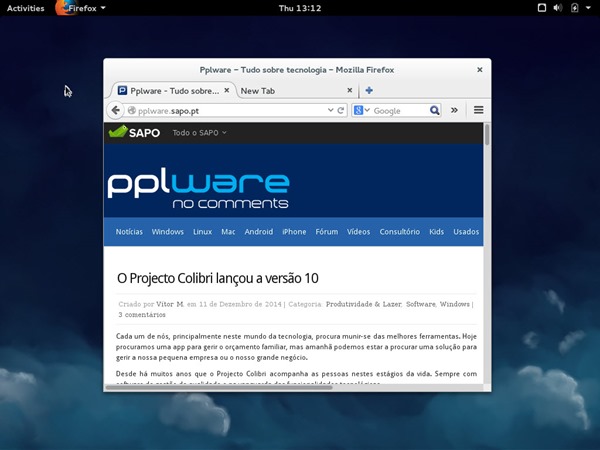Click the horizontal scrollbar thumb
The width and height of the screenshot is (600, 450).
coord(219,388)
